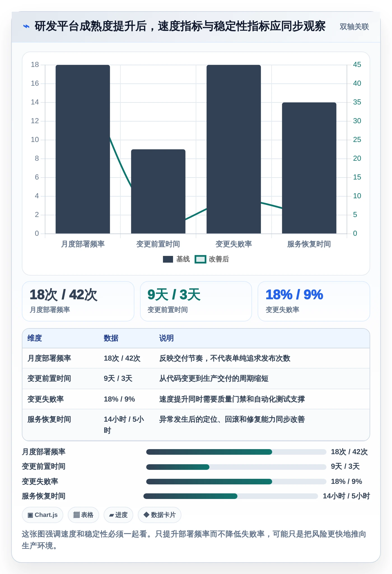The height and width of the screenshot is (574, 392).
Task: Click the 18 tick on left axis
Action: [x=35, y=65]
